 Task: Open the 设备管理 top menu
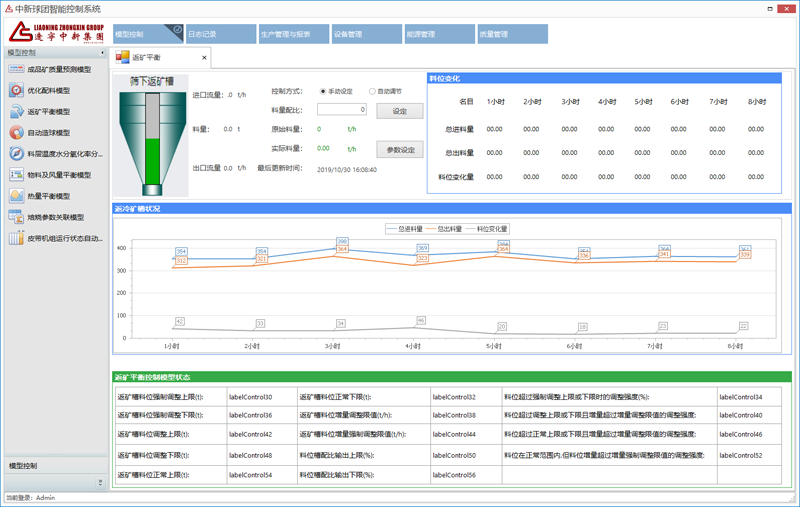pyautogui.click(x=365, y=34)
